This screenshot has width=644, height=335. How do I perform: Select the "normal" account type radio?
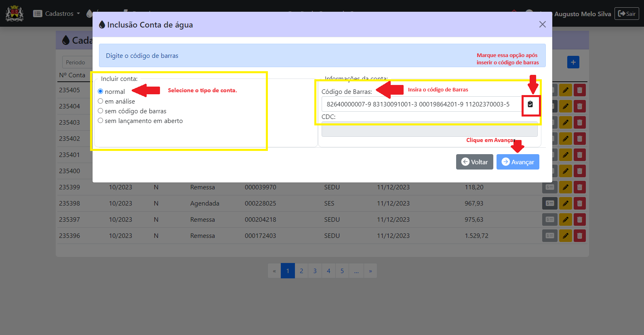101,91
